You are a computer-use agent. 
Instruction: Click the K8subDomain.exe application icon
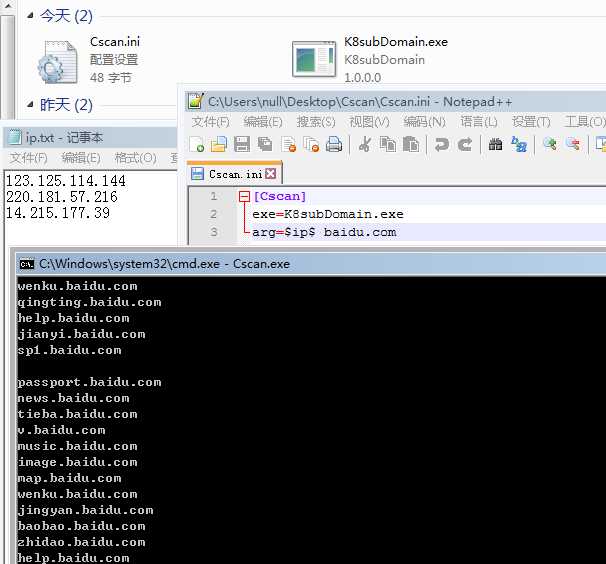(x=314, y=59)
